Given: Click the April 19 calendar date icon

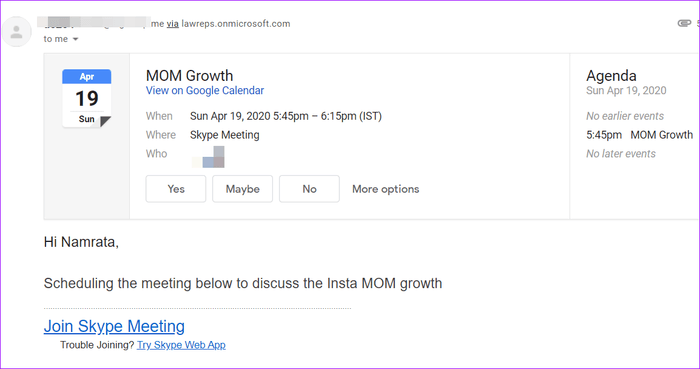Looking at the screenshot, I should (x=87, y=99).
